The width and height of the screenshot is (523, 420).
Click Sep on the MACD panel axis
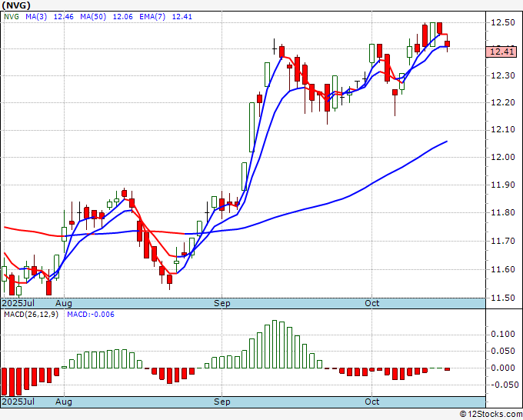[222, 402]
